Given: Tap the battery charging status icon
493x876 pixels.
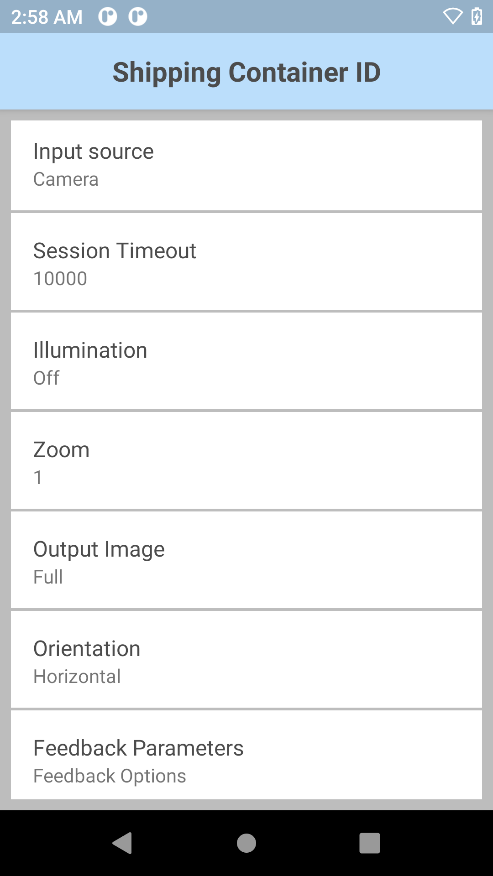Looking at the screenshot, I should (477, 16).
